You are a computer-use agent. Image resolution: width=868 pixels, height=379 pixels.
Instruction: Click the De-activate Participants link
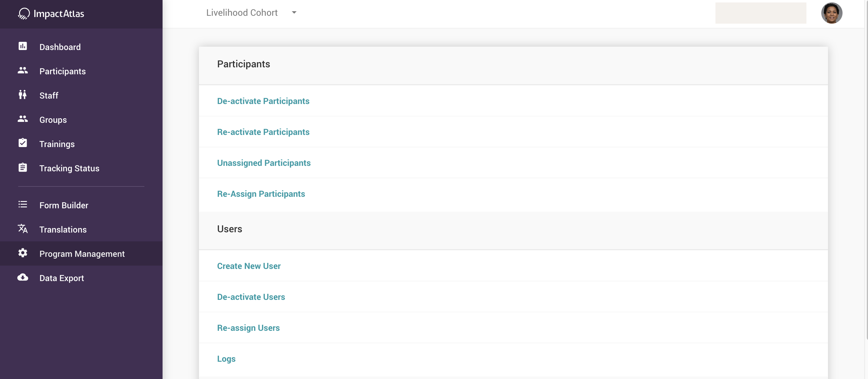[263, 101]
